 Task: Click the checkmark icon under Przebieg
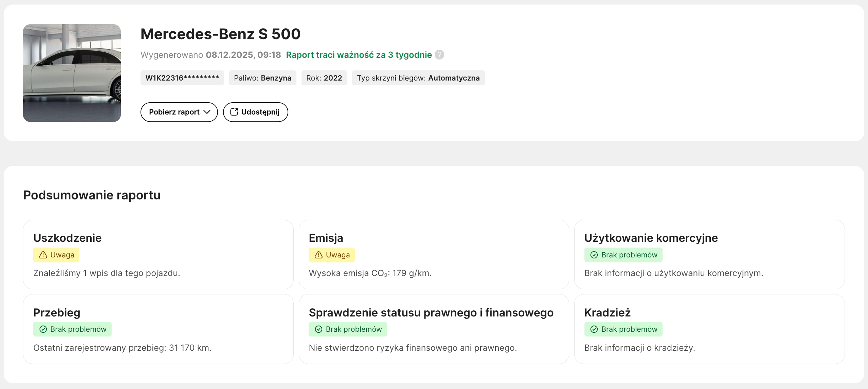(x=43, y=329)
